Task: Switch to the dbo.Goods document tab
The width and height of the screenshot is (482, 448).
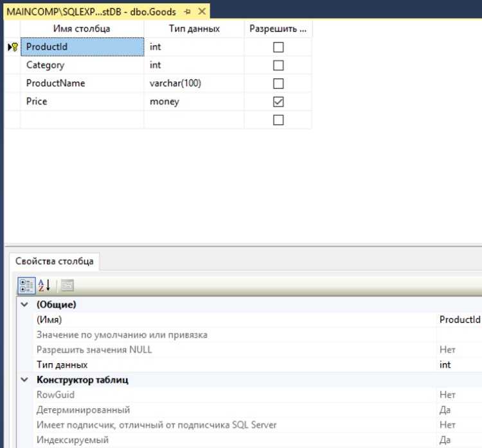Action: click(90, 12)
